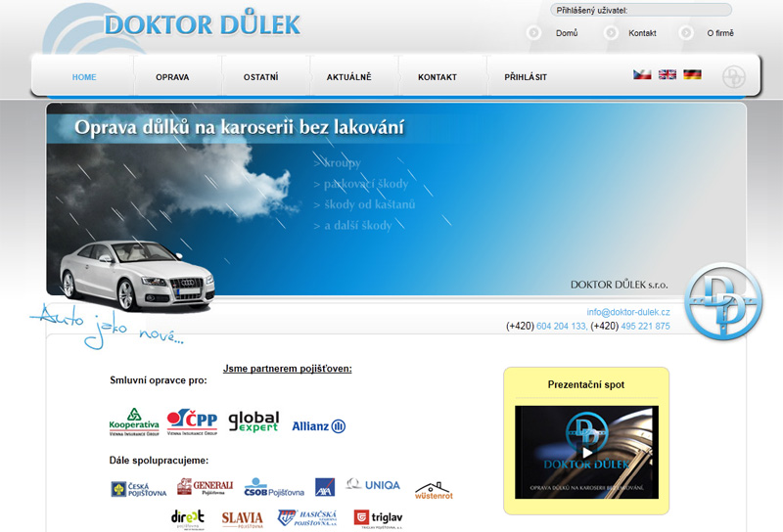Viewport: 783px width, 532px height.
Task: Click the PŘIHLÁSIT login menu item
Action: pyautogui.click(x=526, y=77)
